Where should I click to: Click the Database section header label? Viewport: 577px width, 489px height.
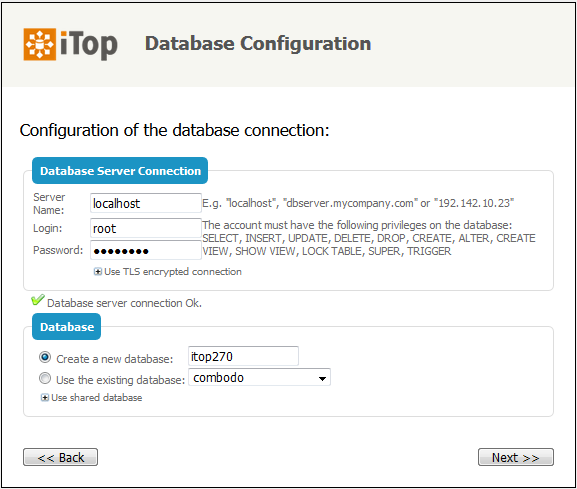(67, 327)
